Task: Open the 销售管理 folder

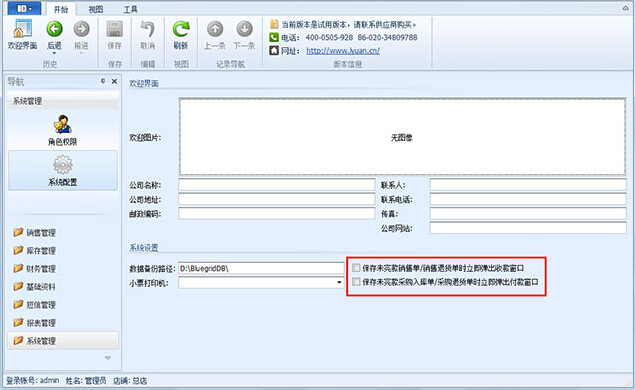Action: click(x=34, y=232)
